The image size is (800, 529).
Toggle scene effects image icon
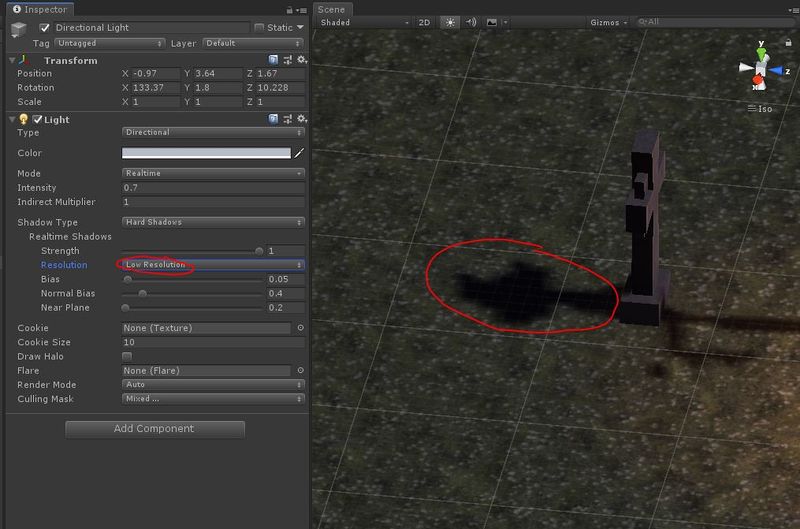point(491,22)
